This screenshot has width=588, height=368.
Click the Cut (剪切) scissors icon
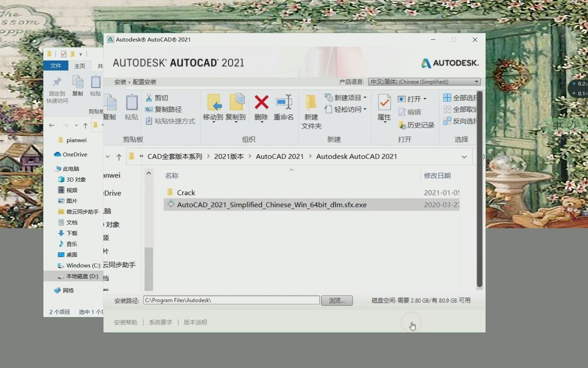point(149,98)
